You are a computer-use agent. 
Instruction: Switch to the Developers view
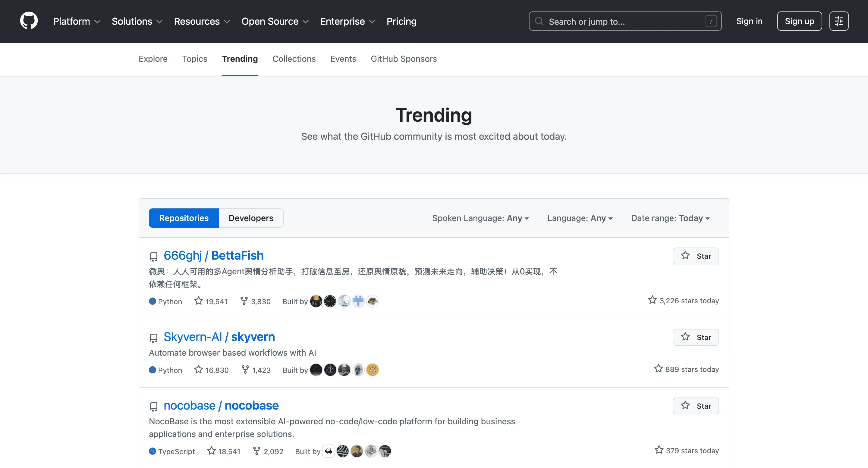251,218
